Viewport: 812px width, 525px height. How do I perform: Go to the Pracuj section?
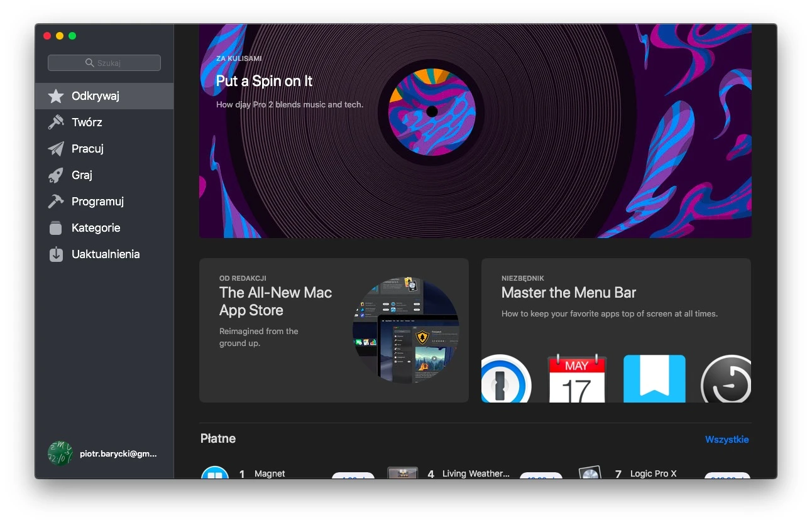point(104,149)
